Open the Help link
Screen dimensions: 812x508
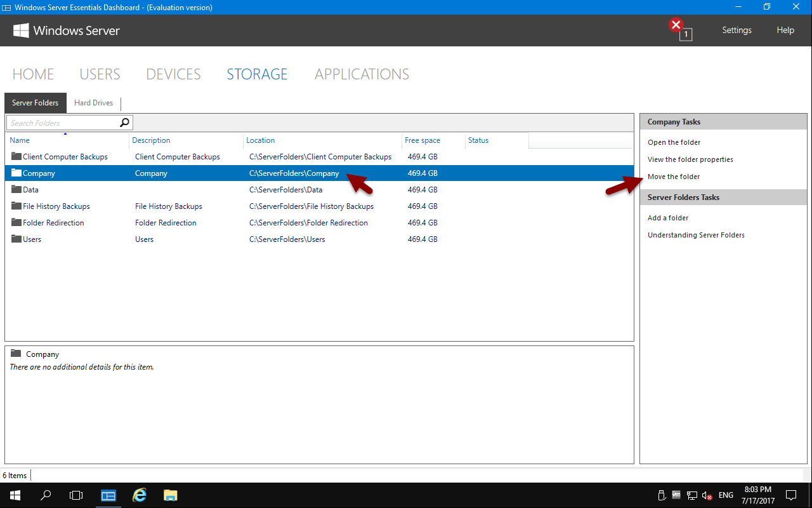coord(785,30)
